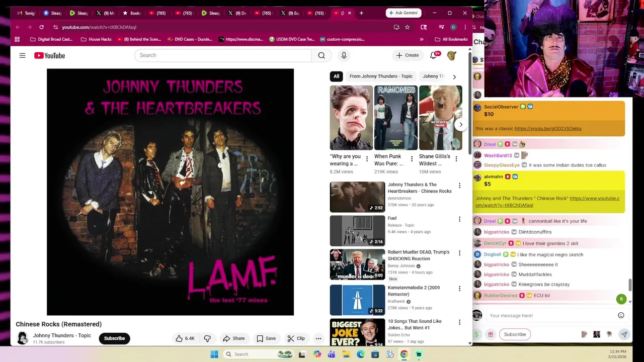Click the green 6 new messages badge

pos(621,299)
